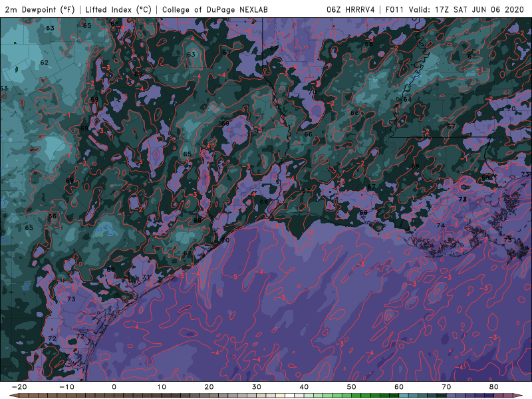The image size is (532, 399).
Task: Click the '30' color scale label
Action: [x=257, y=387]
